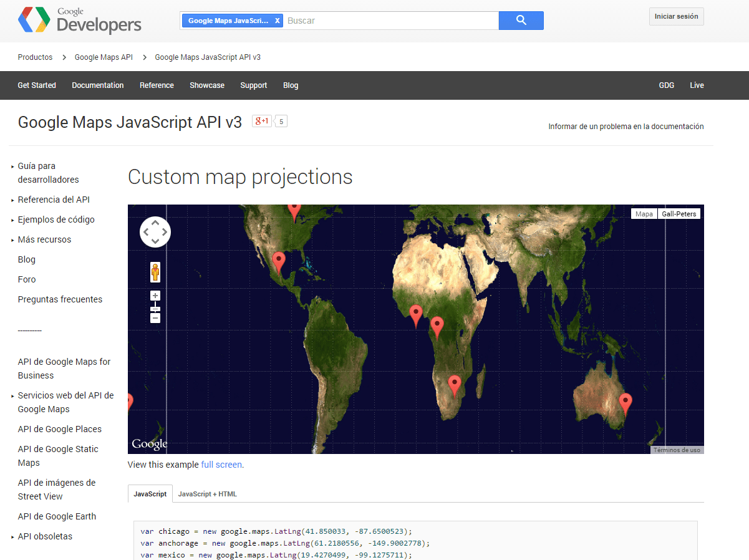Click the Australia marker on the map
Image resolution: width=749 pixels, height=560 pixels.
pos(625,405)
